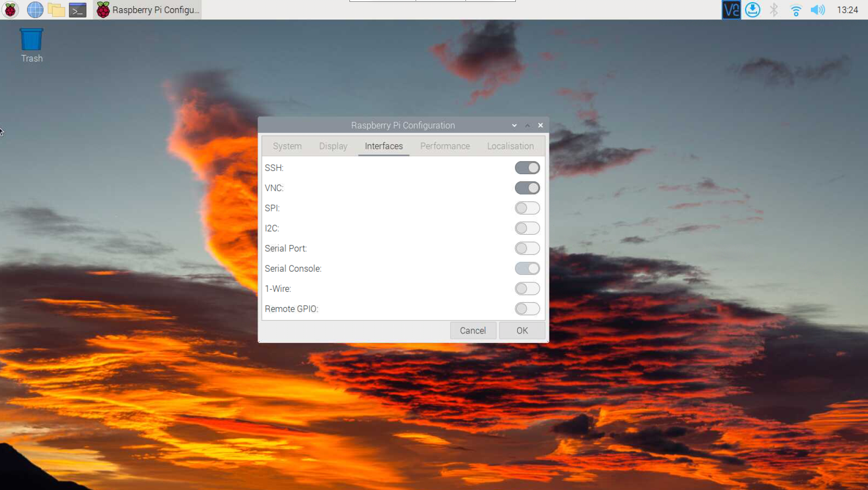Toggle the Serial Console switch
The height and width of the screenshot is (490, 868).
point(527,269)
